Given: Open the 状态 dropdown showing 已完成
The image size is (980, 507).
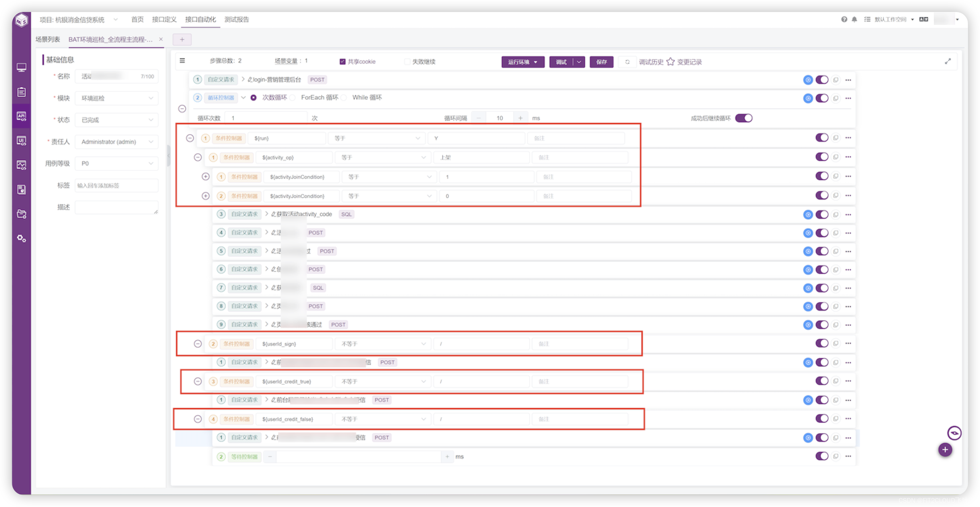Looking at the screenshot, I should [117, 120].
